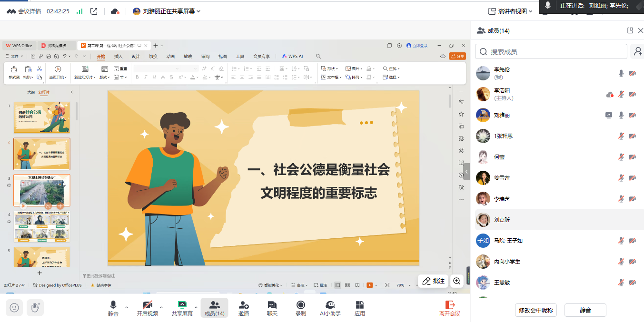Click the 批注 annotation pen button

pos(434,281)
